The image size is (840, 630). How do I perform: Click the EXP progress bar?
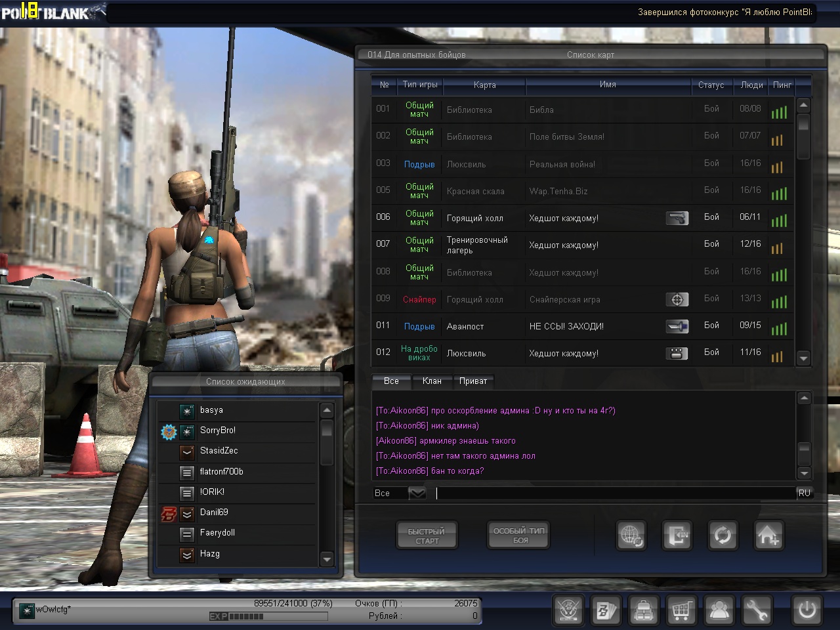coord(268,616)
